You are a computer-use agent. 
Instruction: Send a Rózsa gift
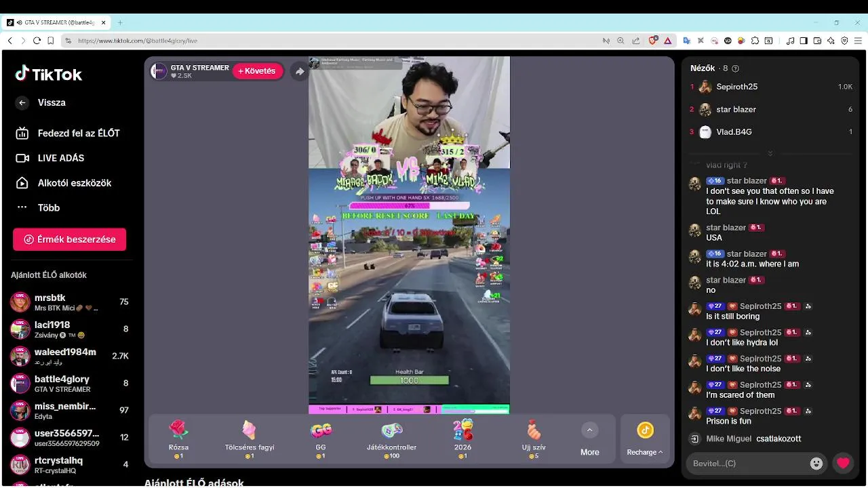click(178, 439)
